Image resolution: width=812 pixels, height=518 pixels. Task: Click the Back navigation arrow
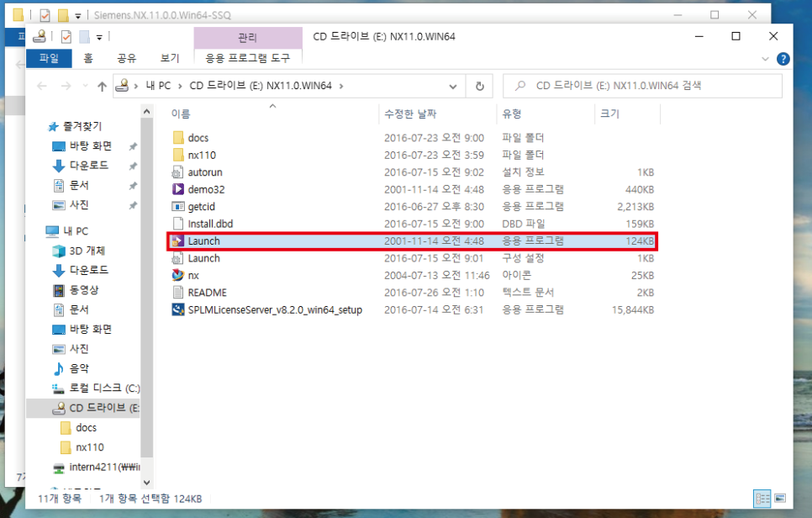coord(43,86)
